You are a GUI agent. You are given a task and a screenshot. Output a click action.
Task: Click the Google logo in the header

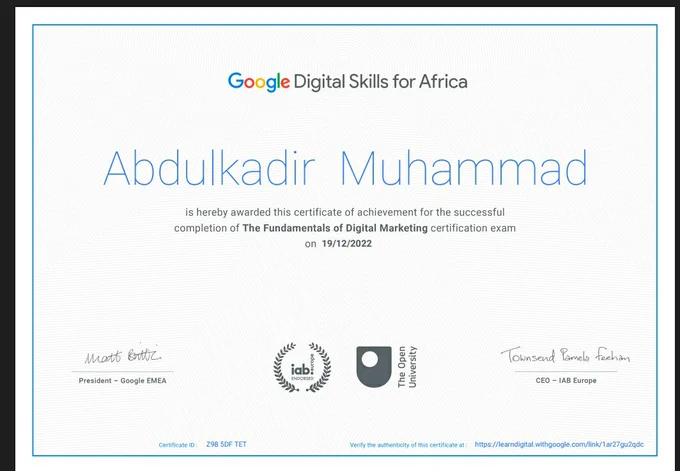click(x=259, y=82)
